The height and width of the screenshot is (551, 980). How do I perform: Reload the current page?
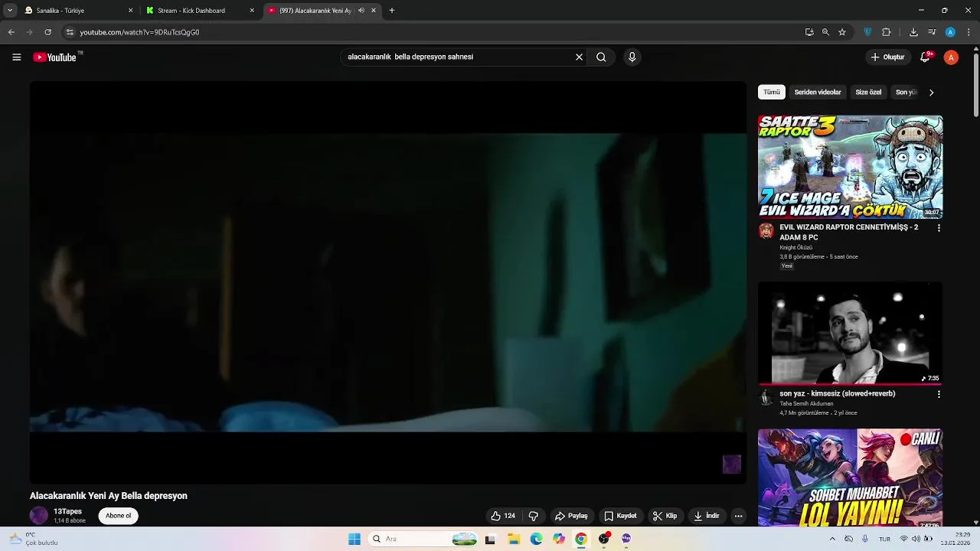click(x=47, y=32)
